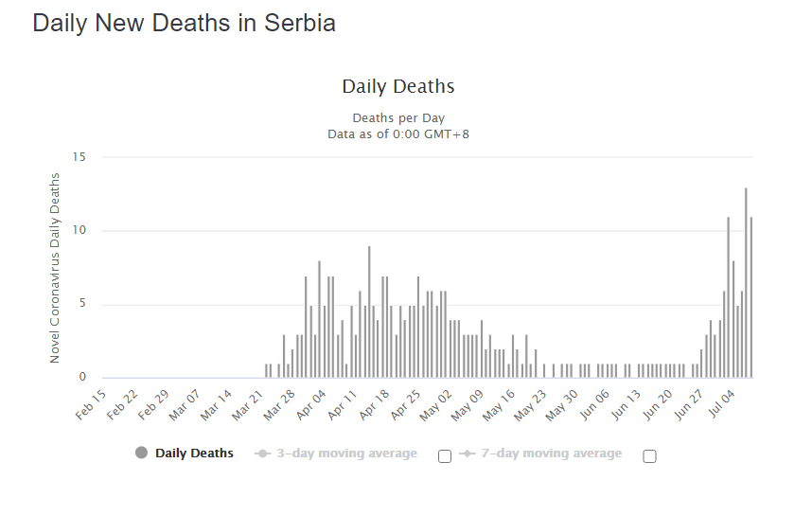Click the 3-day moving average line marker icon
812x516 pixels.
pyautogui.click(x=263, y=454)
